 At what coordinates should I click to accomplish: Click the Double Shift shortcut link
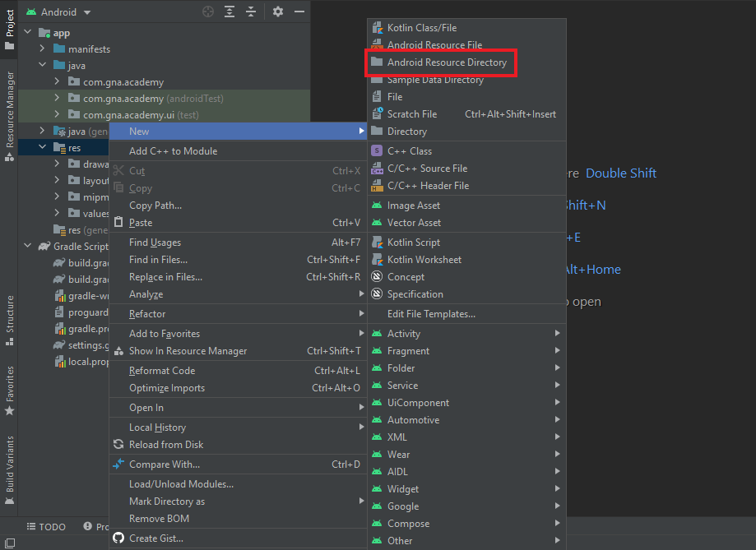click(620, 173)
